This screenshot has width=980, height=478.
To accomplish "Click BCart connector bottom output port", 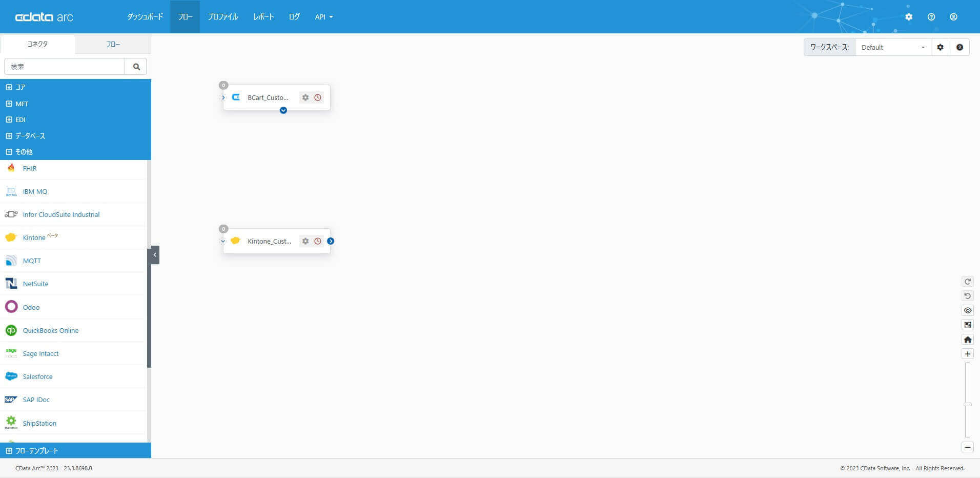I will (x=283, y=110).
